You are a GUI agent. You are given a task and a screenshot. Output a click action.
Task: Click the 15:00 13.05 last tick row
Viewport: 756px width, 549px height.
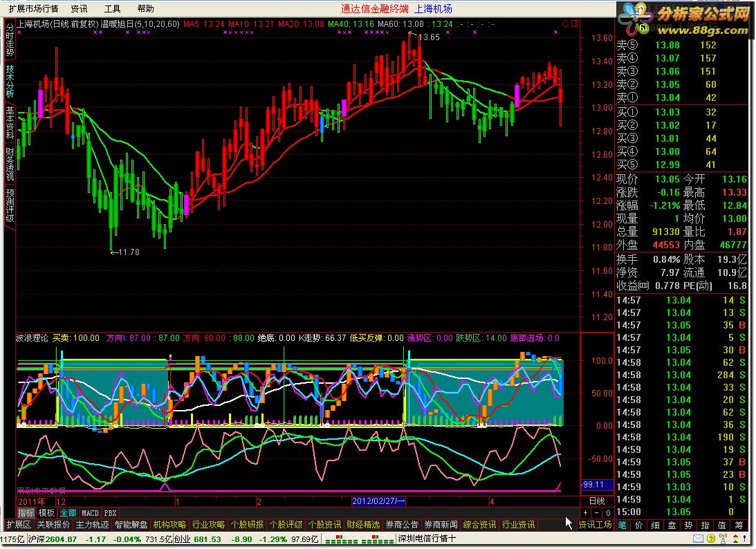point(682,512)
